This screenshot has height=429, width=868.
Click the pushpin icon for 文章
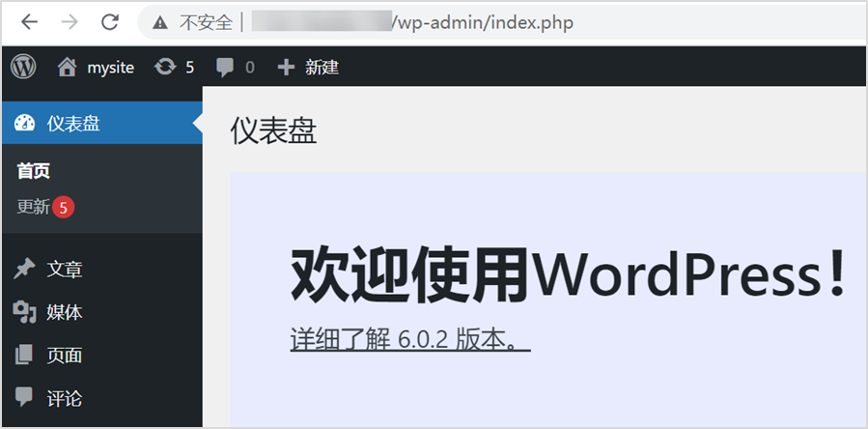(x=24, y=269)
